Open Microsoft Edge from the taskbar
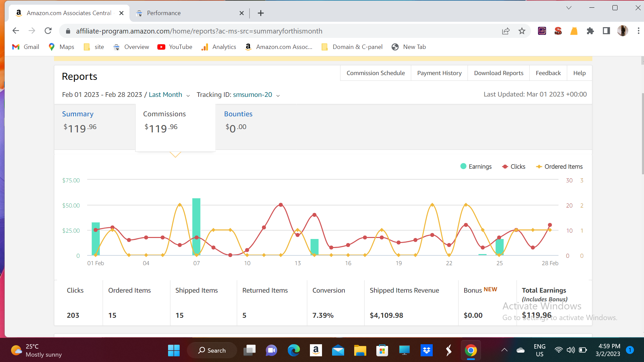 pyautogui.click(x=293, y=351)
